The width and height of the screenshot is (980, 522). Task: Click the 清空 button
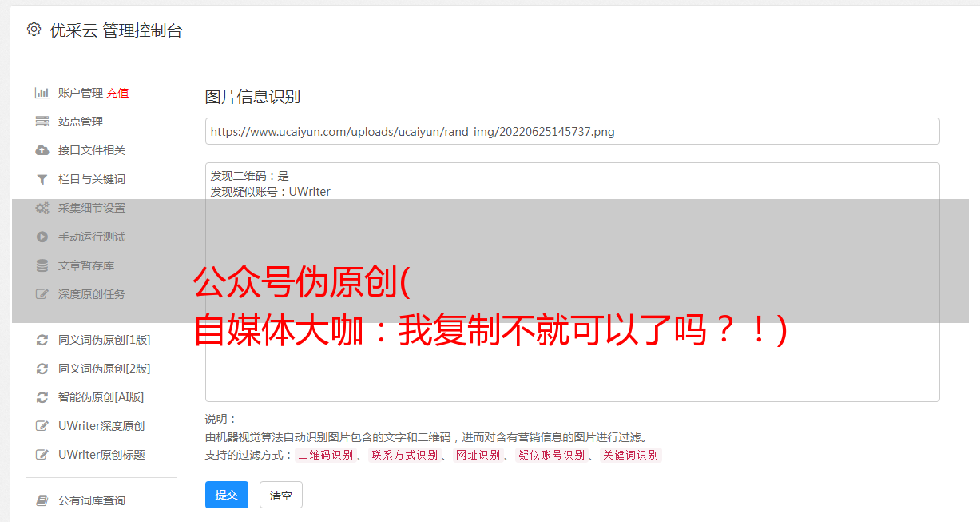[x=281, y=496]
